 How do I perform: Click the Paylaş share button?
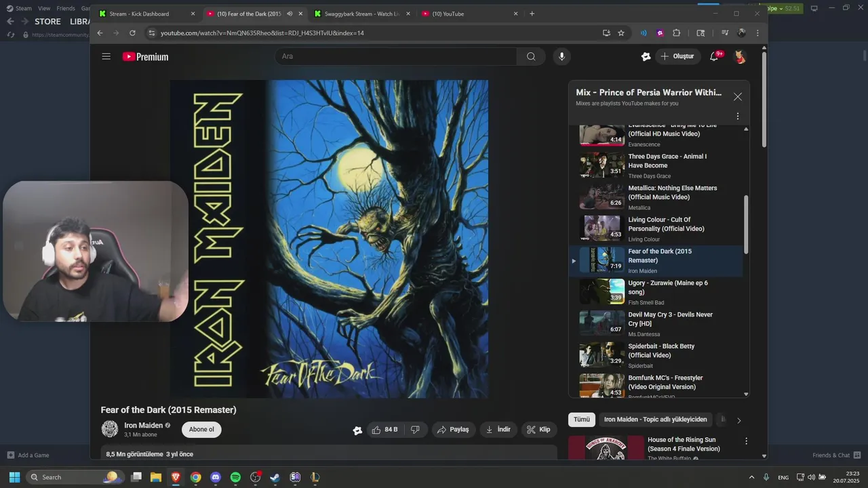pyautogui.click(x=453, y=430)
